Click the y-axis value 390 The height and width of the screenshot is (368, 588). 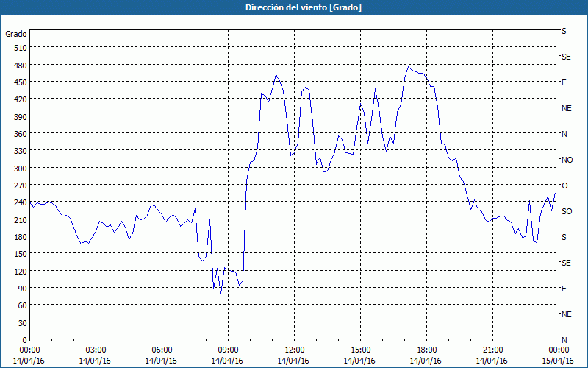(21, 117)
